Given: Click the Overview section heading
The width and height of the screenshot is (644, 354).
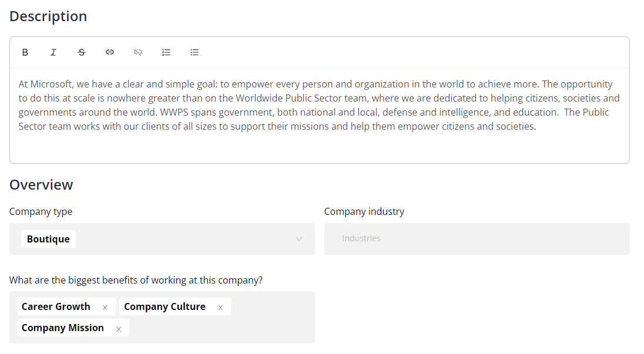Looking at the screenshot, I should 41,184.
